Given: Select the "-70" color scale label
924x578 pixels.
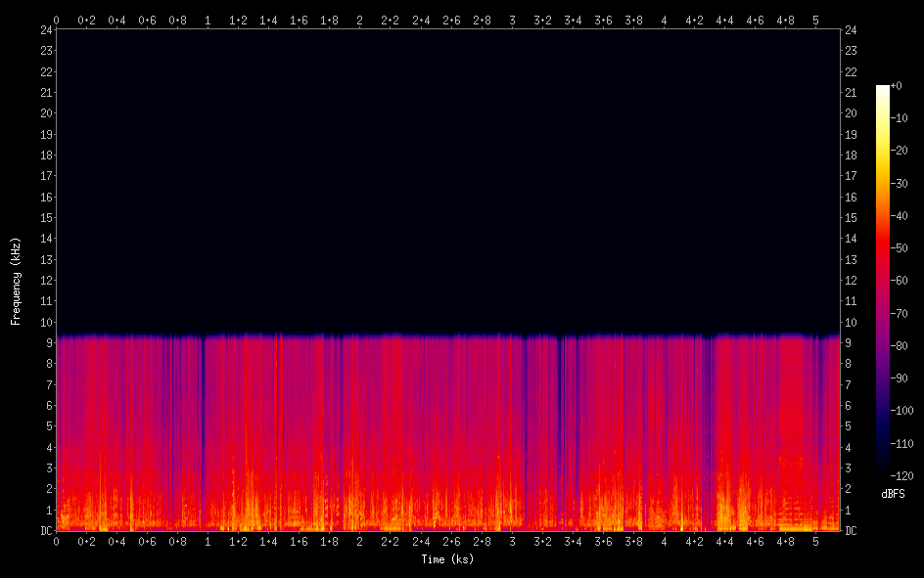Looking at the screenshot, I should [899, 314].
